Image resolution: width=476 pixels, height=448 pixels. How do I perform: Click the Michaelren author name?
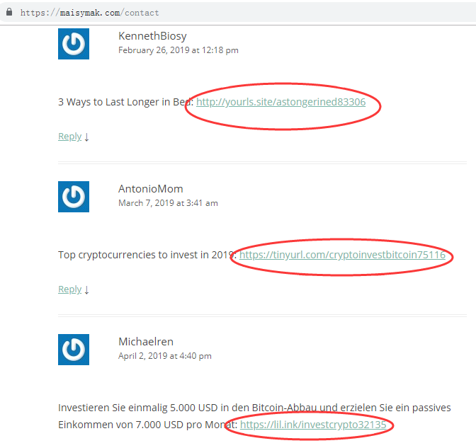coord(146,342)
